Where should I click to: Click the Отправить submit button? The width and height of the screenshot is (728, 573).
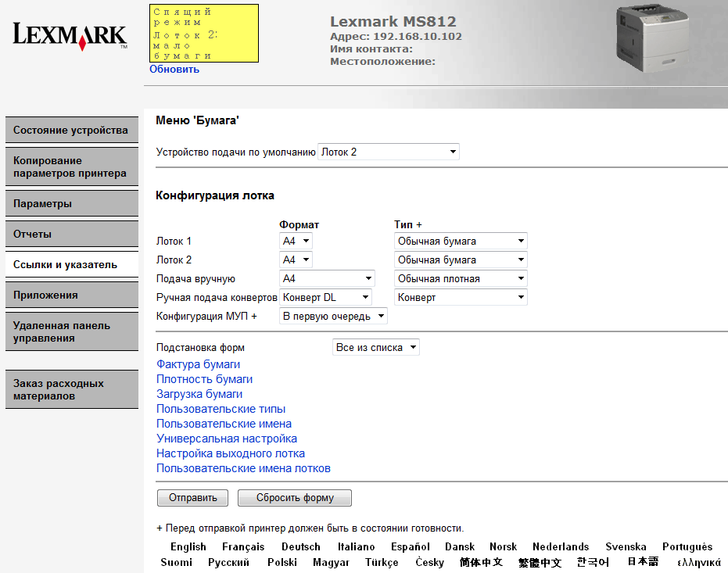tap(192, 497)
